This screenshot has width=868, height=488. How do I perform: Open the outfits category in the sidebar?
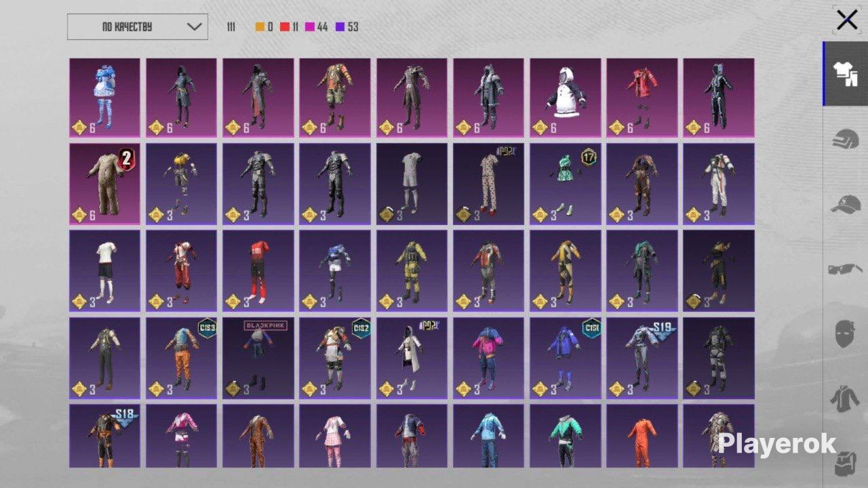[x=846, y=73]
